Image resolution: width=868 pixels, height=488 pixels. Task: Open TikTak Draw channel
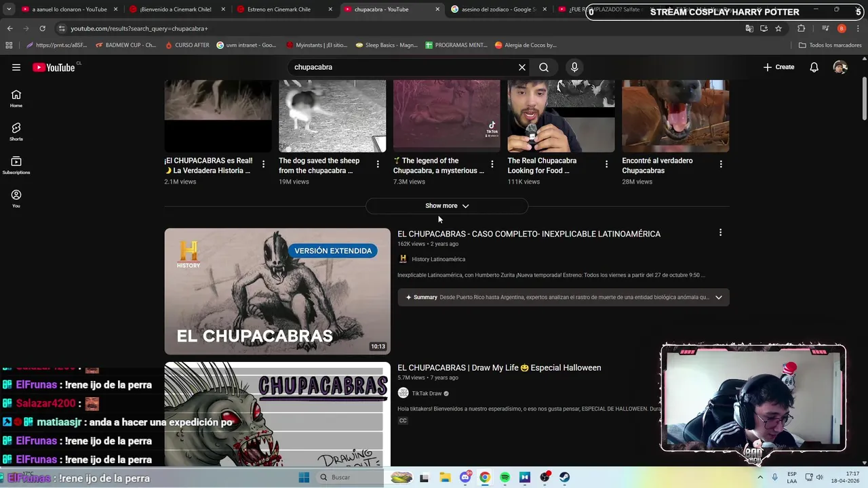point(427,393)
